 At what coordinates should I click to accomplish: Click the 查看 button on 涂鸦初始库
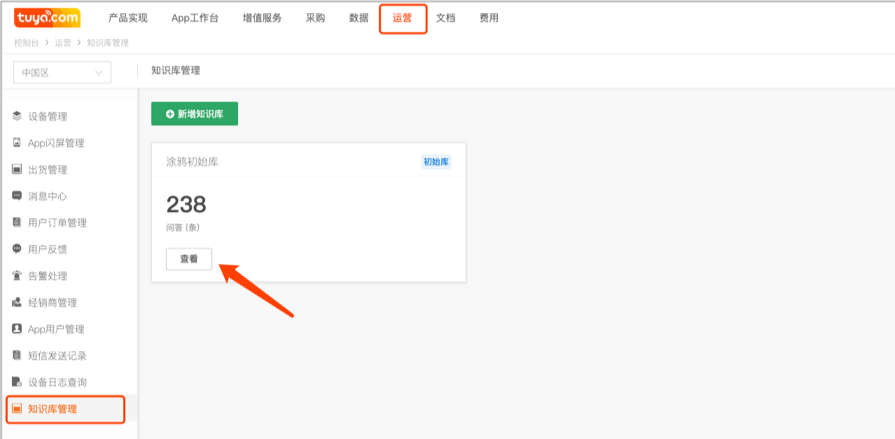189,259
